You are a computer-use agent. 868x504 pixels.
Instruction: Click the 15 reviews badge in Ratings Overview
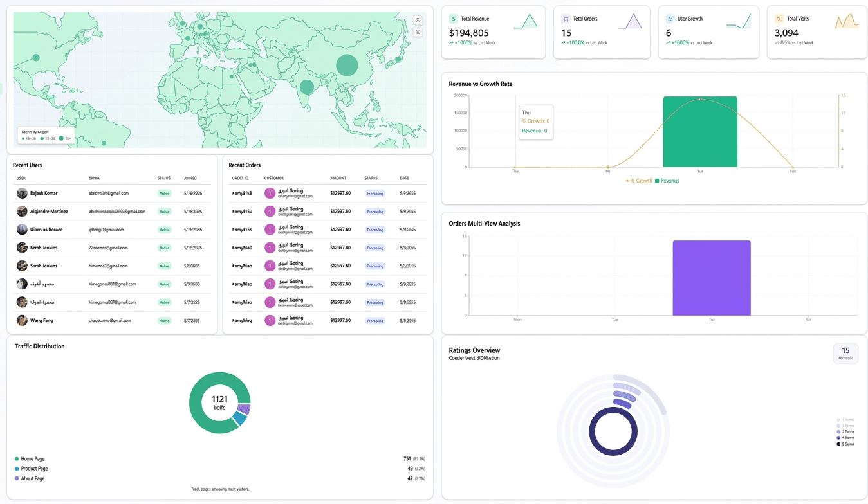(x=845, y=353)
